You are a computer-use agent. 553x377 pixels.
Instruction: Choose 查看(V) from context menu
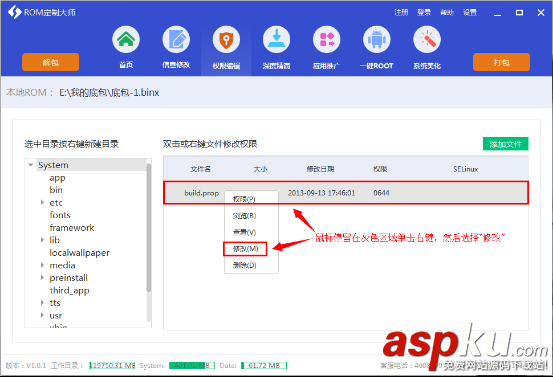[x=244, y=232]
